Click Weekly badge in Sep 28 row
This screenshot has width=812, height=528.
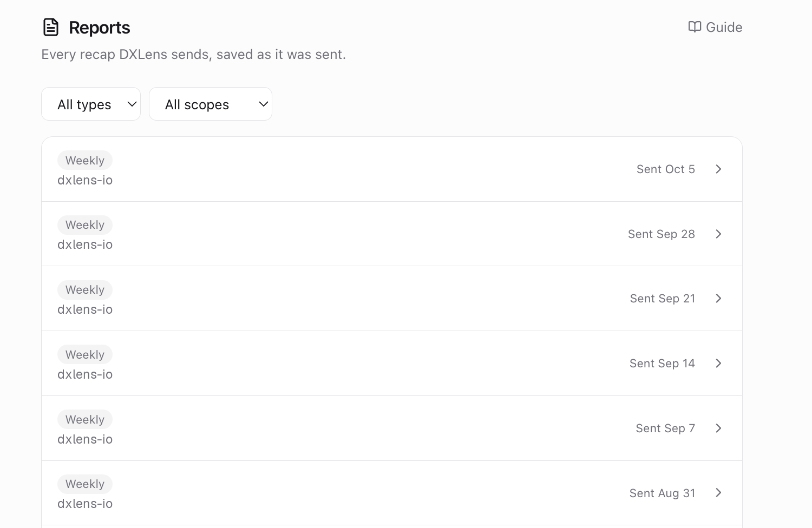point(85,225)
